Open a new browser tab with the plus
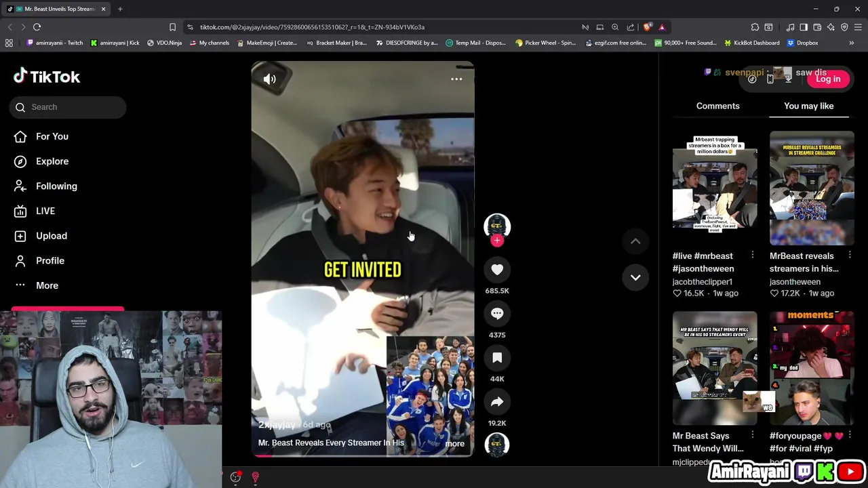This screenshot has width=868, height=488. 120,9
